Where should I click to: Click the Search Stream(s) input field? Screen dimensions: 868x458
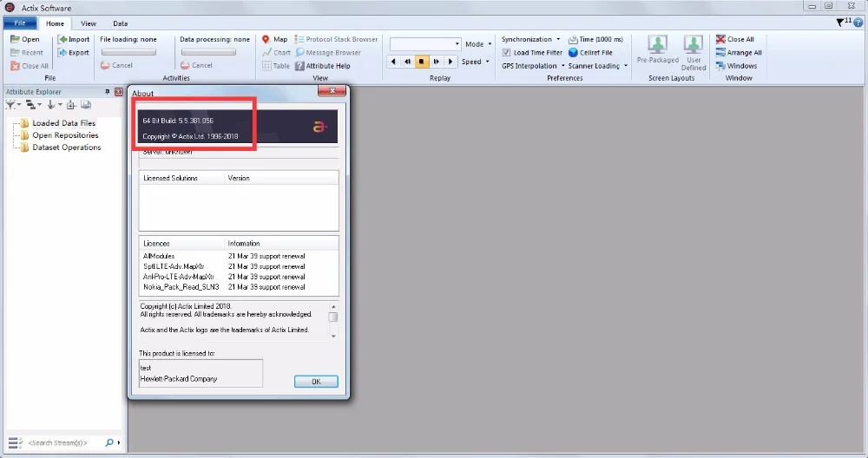tap(64, 442)
